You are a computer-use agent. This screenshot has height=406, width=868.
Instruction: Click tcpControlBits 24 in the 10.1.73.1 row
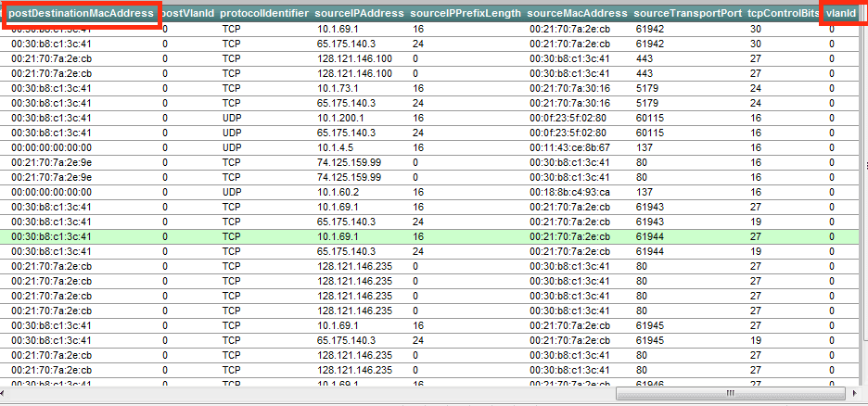(756, 88)
